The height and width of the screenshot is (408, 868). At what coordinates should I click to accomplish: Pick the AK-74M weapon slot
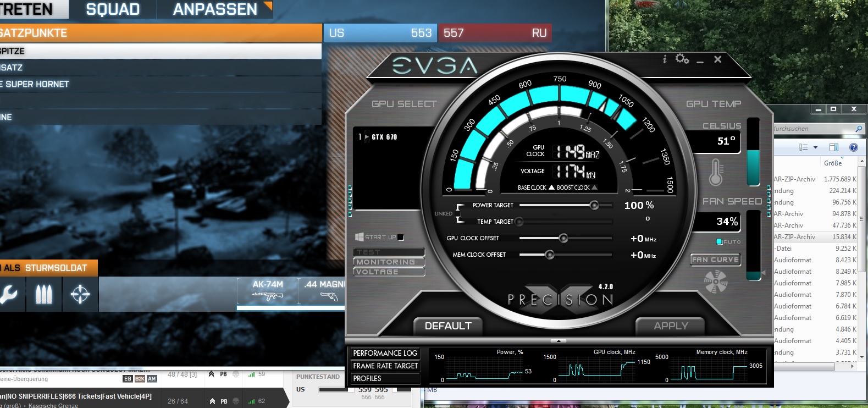tap(268, 291)
